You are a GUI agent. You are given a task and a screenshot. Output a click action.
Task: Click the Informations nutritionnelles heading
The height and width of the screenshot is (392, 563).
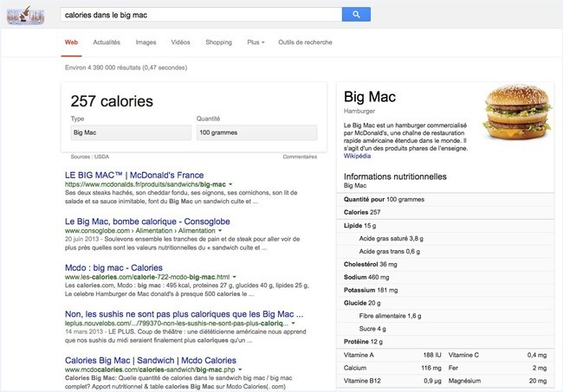(x=395, y=177)
